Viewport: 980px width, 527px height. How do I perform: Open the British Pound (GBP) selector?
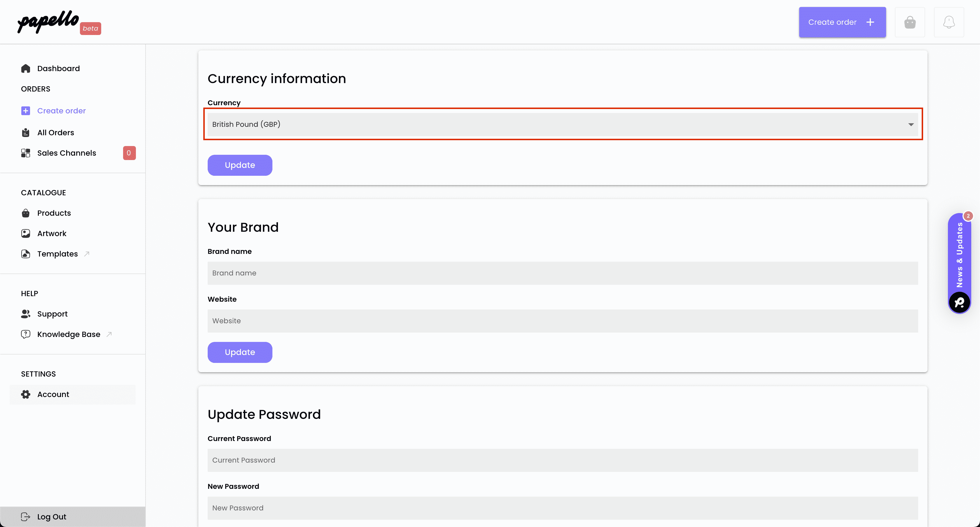pos(563,124)
